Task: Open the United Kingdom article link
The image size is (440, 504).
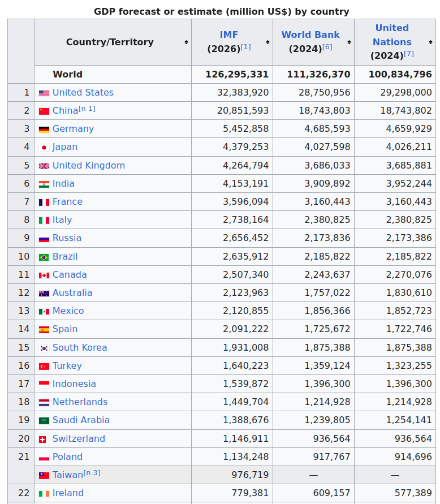Action: click(89, 165)
